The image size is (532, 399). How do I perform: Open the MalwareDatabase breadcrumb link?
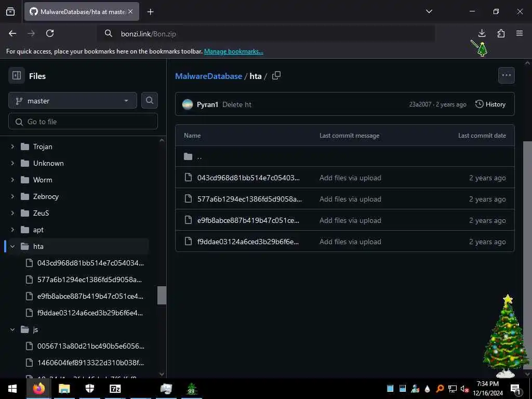pos(208,76)
